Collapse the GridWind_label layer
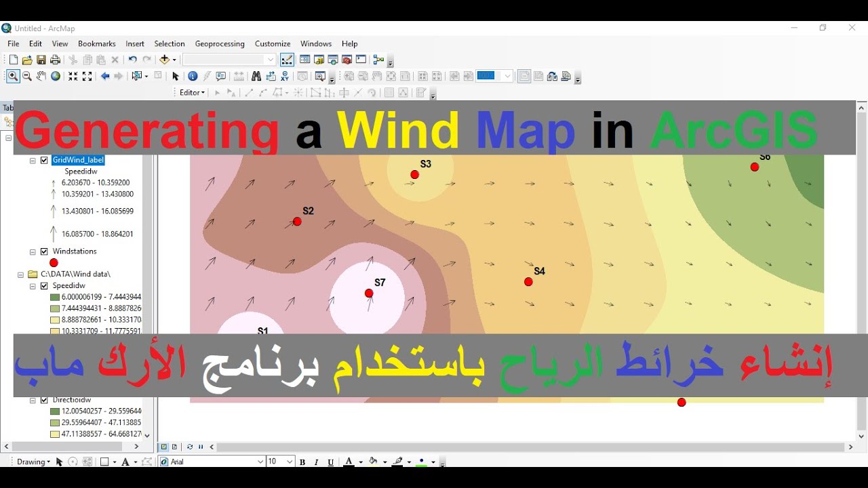The image size is (868, 488). pos(33,161)
